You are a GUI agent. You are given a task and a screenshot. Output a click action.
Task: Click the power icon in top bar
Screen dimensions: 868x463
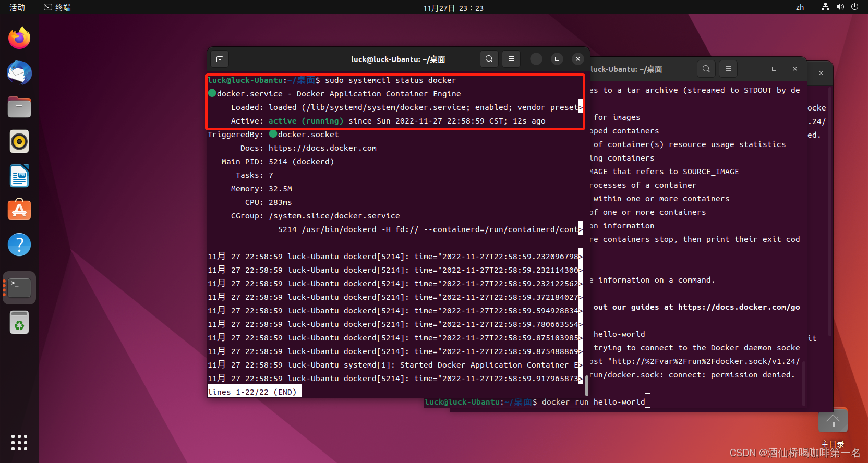pos(854,7)
